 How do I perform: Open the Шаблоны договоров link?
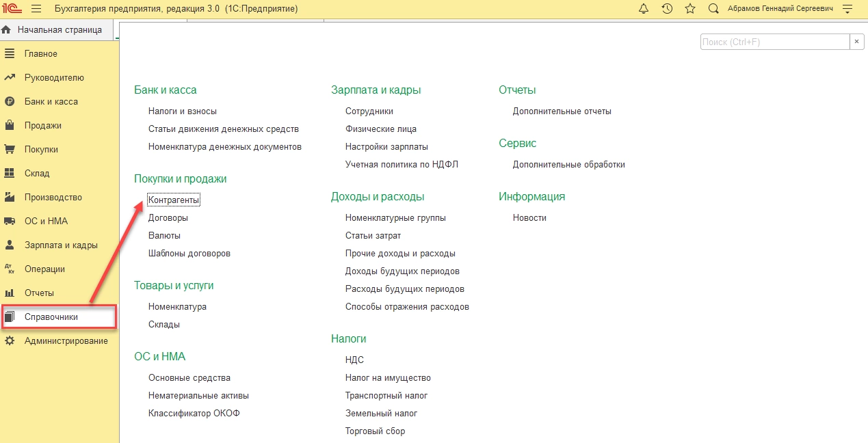click(189, 254)
